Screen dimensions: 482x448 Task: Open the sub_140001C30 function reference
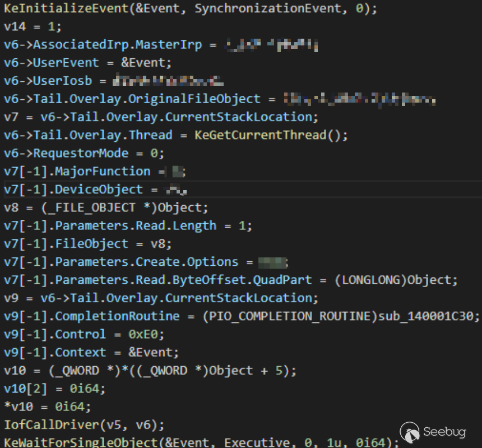coord(425,317)
